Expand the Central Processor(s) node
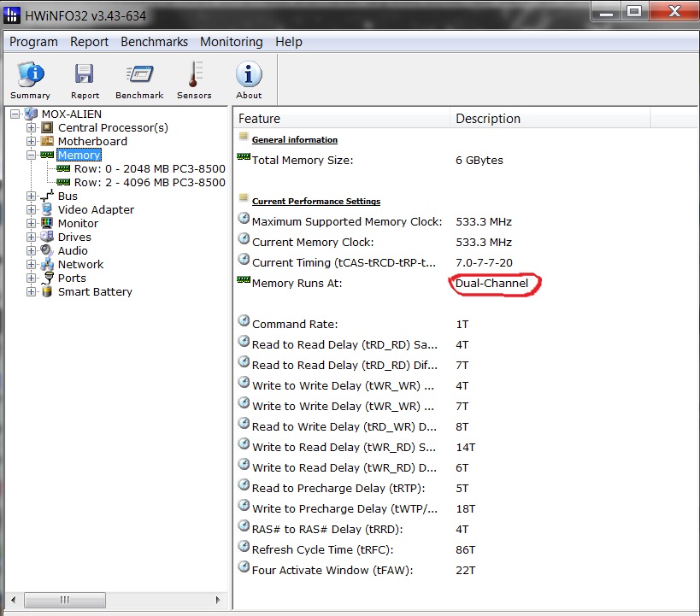Viewport: 700px width, 616px height. pos(31,127)
